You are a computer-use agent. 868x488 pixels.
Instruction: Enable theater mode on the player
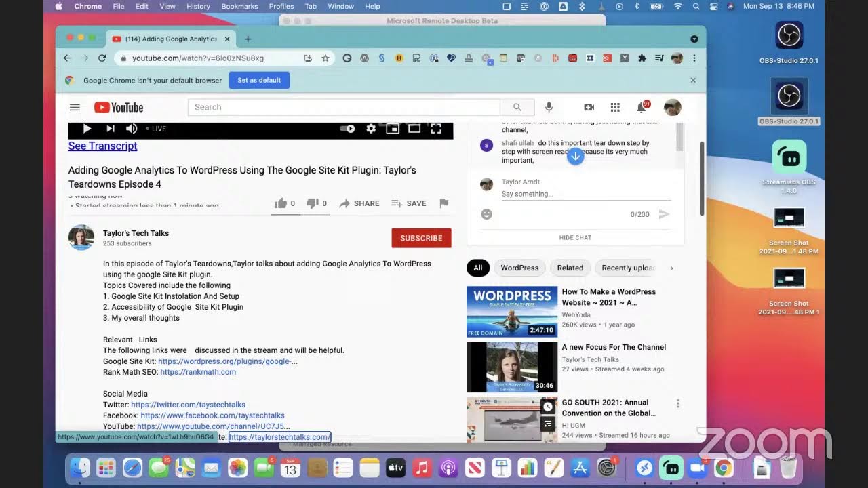(414, 129)
